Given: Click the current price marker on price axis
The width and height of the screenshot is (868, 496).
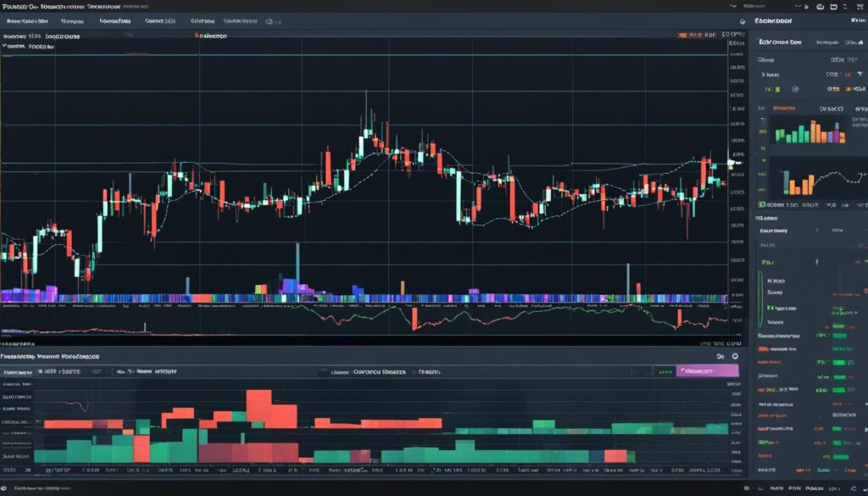Looking at the screenshot, I should 734,164.
